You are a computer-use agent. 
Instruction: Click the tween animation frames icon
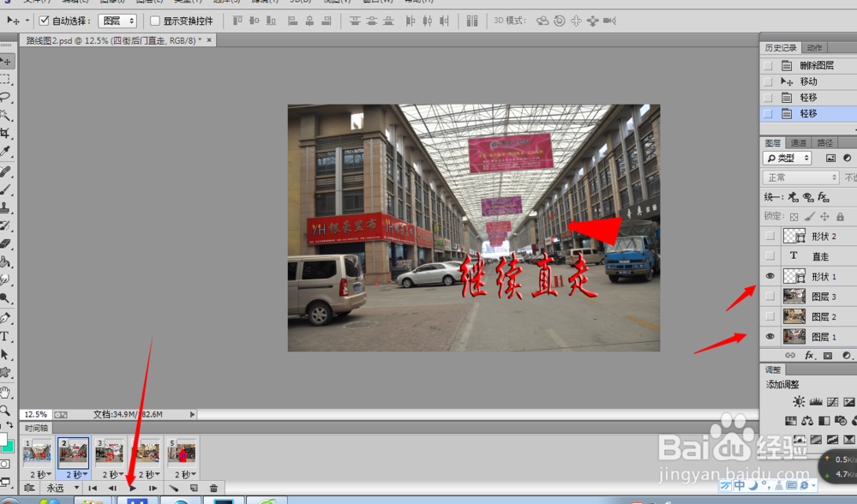[x=174, y=489]
